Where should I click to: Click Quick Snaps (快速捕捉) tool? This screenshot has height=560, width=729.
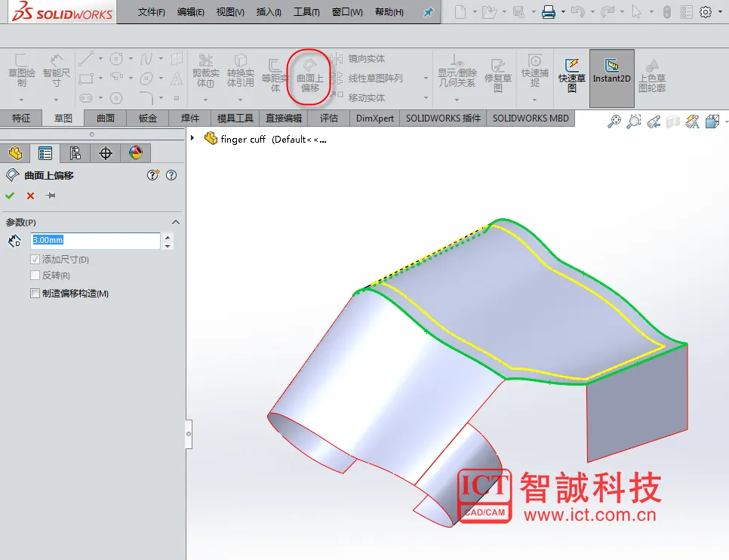(534, 71)
